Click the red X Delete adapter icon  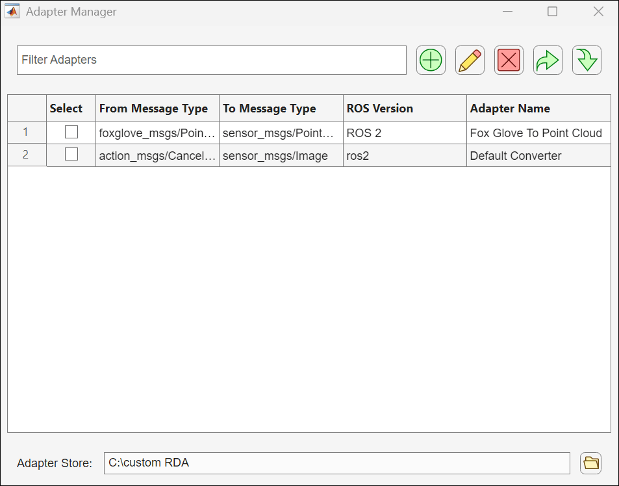(509, 60)
